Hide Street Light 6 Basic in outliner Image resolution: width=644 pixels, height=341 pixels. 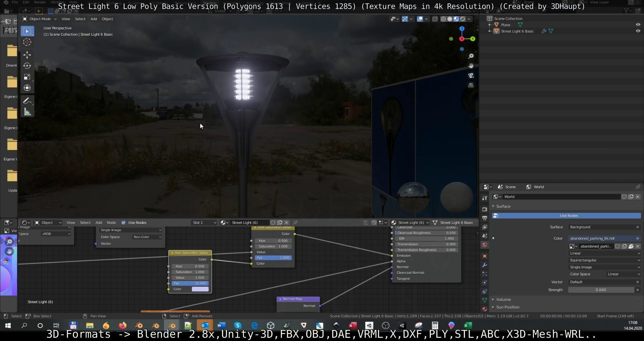[638, 31]
